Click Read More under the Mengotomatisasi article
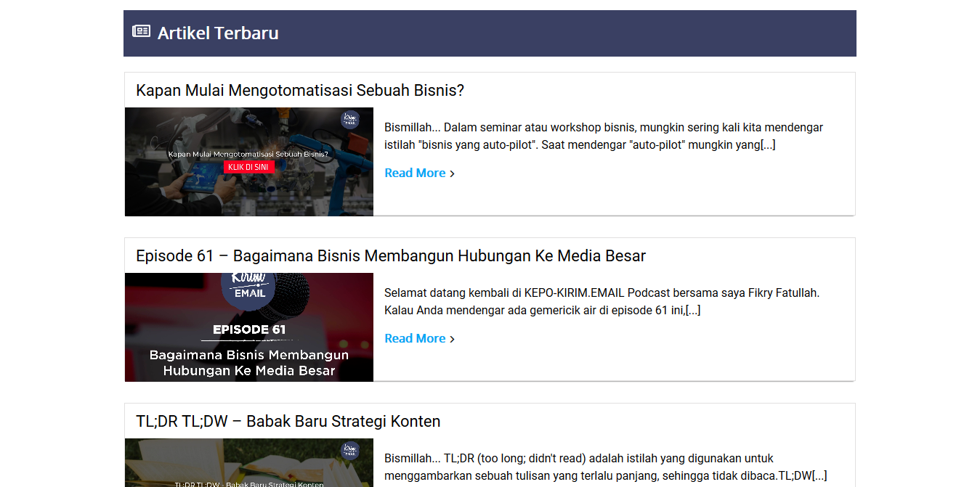 click(415, 173)
